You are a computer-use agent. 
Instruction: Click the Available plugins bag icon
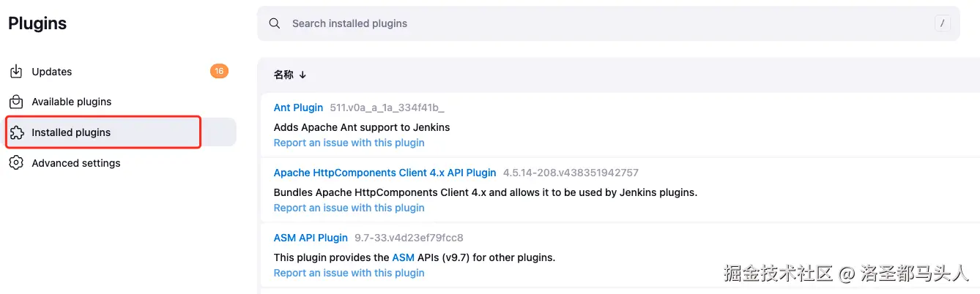[16, 102]
